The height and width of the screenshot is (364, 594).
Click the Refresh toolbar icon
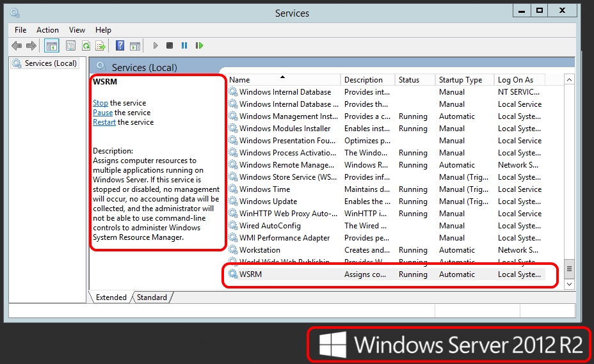86,46
